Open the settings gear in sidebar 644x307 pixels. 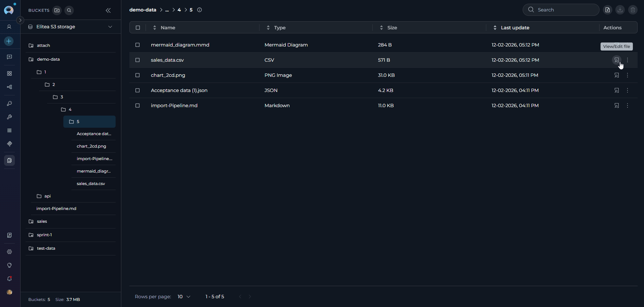coord(9,252)
